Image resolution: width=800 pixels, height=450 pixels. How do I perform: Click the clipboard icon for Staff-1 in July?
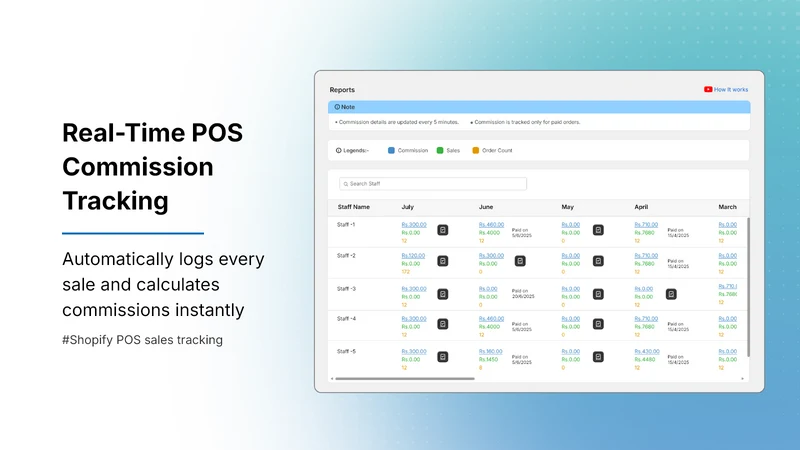coord(442,230)
